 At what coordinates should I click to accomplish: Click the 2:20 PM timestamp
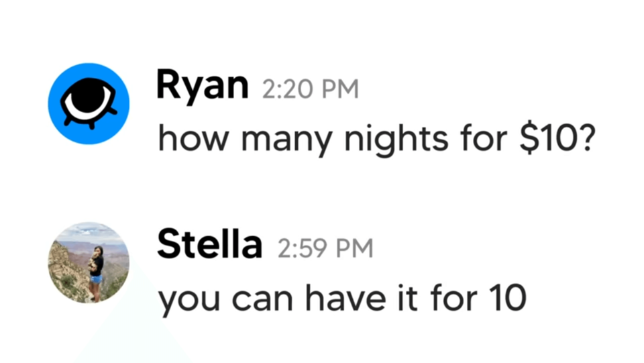[x=311, y=89]
